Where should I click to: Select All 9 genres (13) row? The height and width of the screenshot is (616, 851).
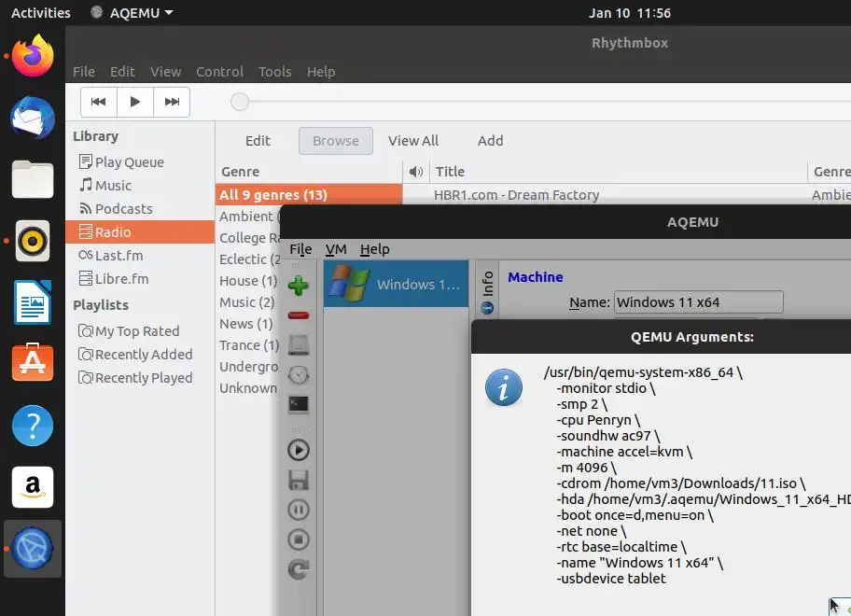[x=309, y=195]
